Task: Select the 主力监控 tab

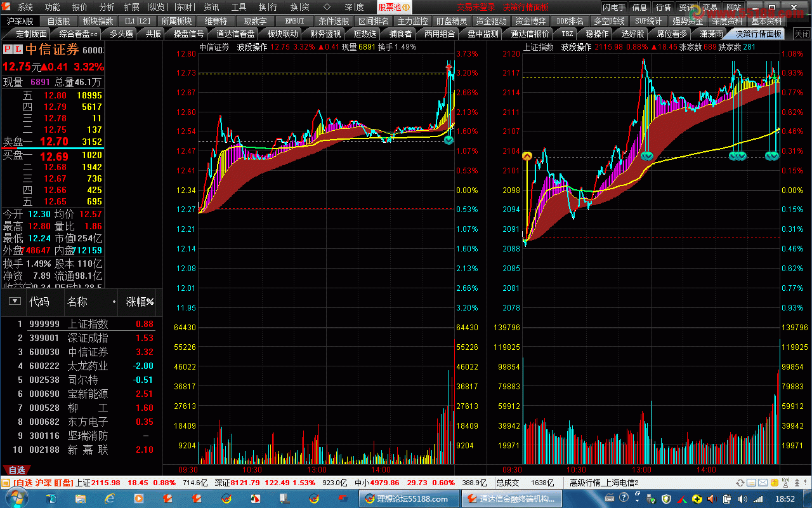Action: click(x=413, y=21)
